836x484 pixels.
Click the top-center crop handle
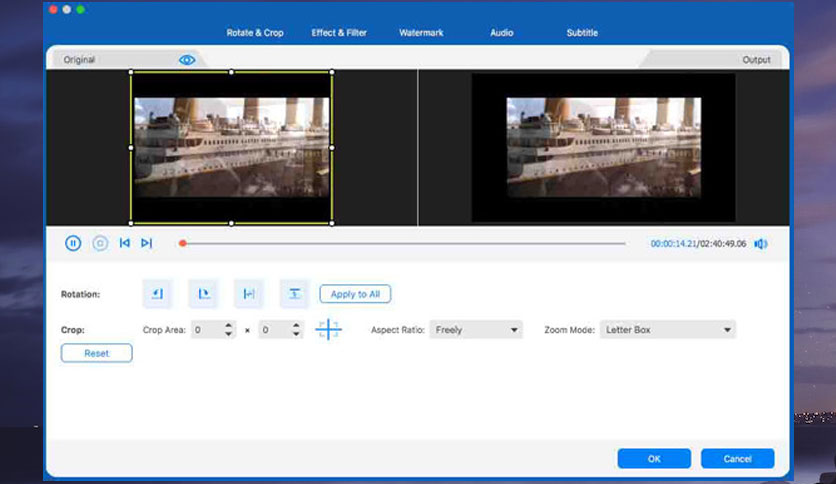tap(231, 72)
